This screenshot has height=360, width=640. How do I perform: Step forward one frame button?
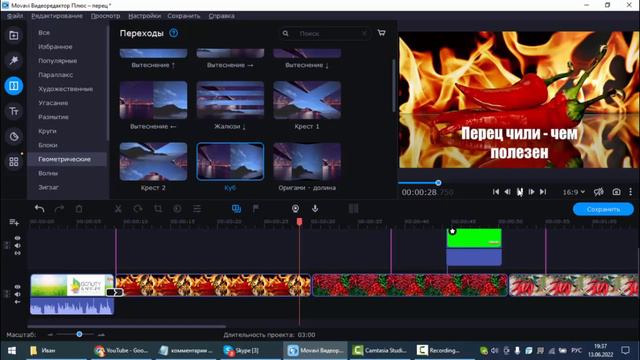[531, 192]
